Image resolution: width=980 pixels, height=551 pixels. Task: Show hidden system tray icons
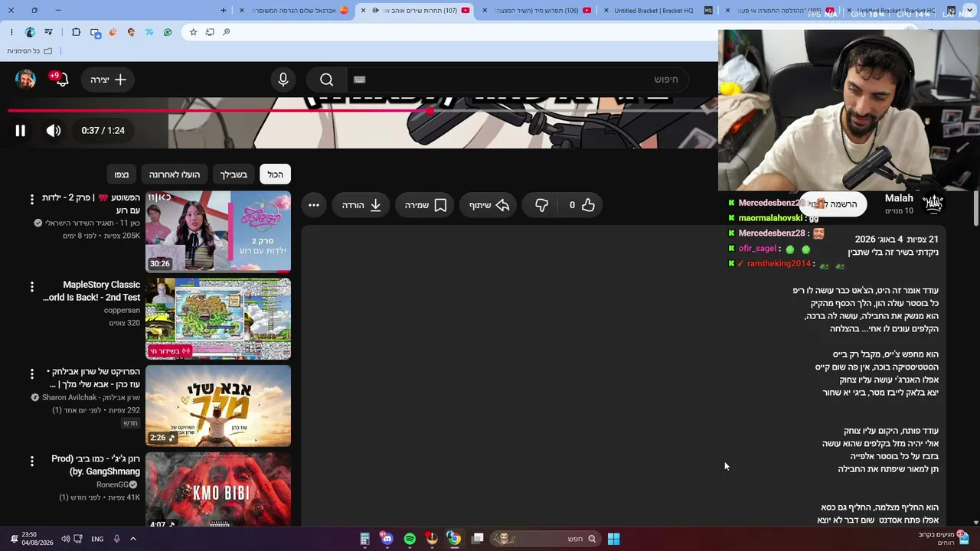point(132,539)
